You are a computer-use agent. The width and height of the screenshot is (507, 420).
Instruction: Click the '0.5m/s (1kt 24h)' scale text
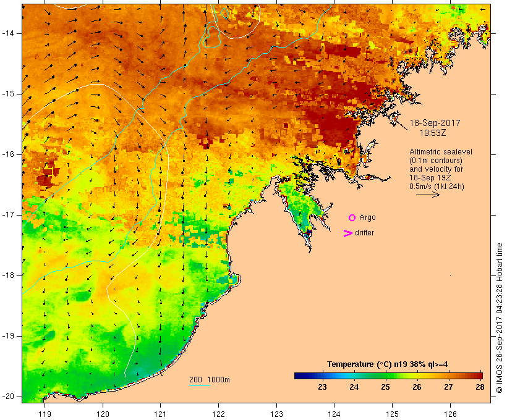coord(437,187)
